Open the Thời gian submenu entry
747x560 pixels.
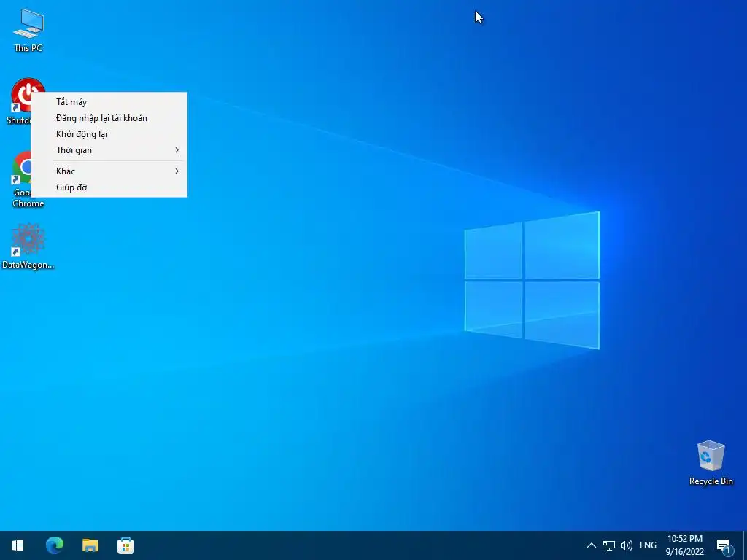(109, 150)
